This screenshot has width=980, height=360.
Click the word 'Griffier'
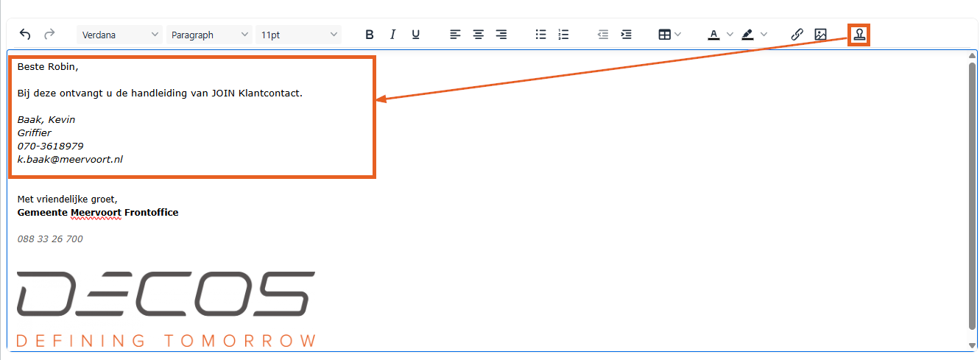click(34, 133)
